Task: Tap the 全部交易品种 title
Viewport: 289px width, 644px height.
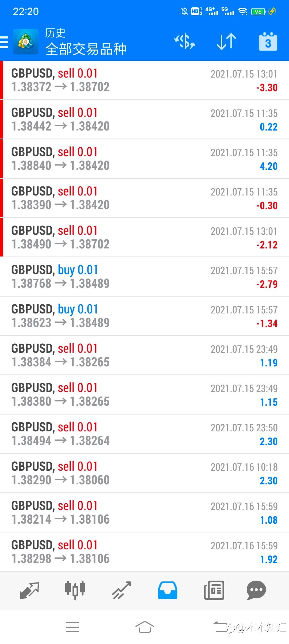Action: click(x=86, y=49)
